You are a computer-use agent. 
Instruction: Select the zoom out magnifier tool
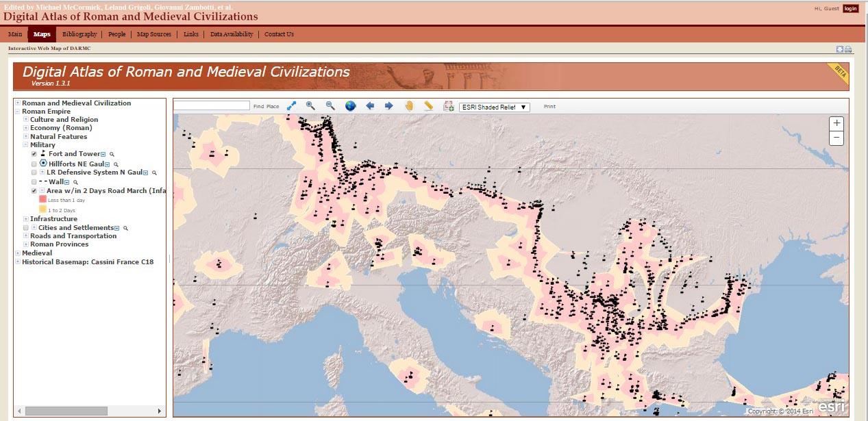pyautogui.click(x=330, y=106)
